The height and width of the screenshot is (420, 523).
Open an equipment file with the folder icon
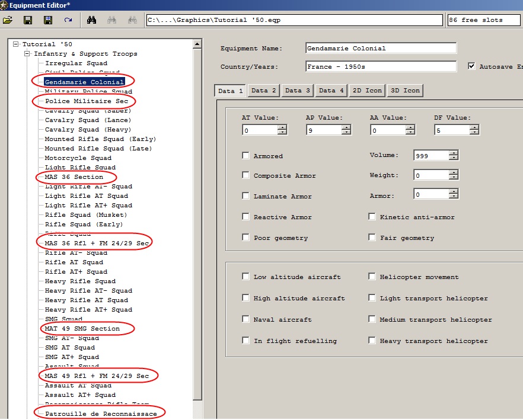coord(8,20)
